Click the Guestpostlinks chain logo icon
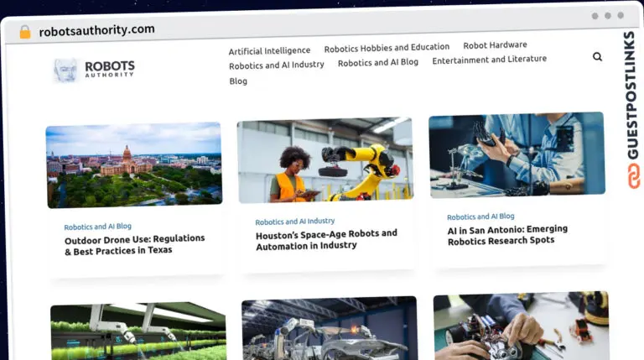 633,175
